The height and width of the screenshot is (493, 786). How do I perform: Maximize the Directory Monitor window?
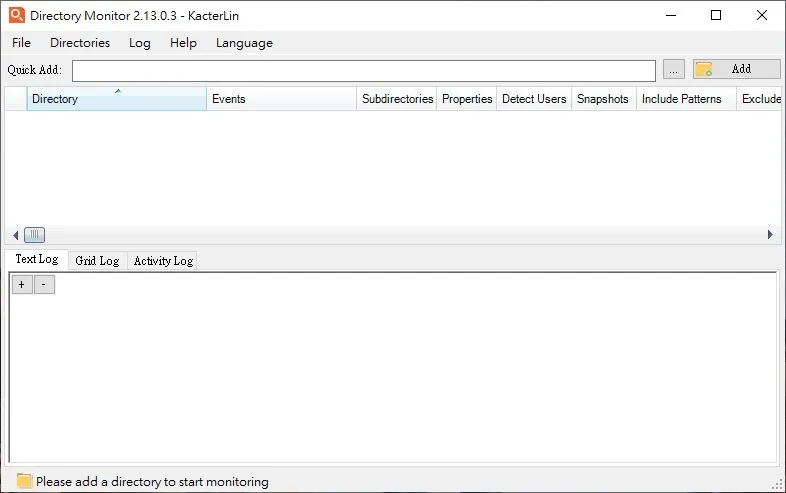pyautogui.click(x=716, y=16)
